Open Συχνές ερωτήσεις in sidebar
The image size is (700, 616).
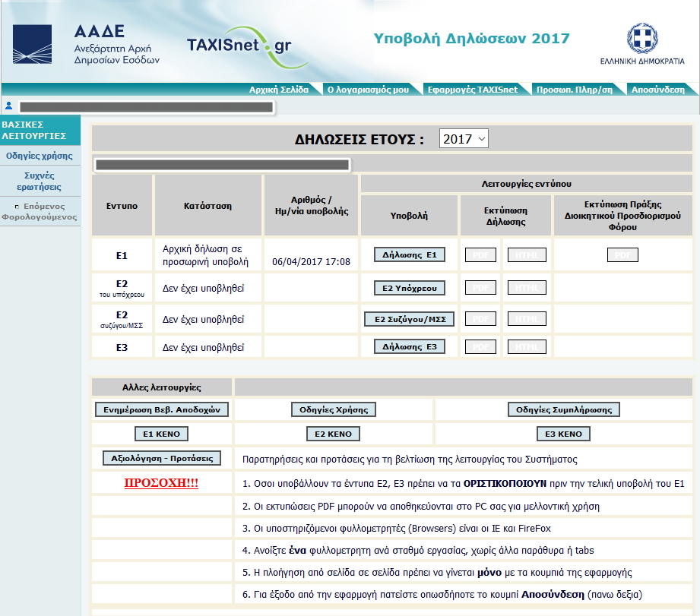coord(40,181)
